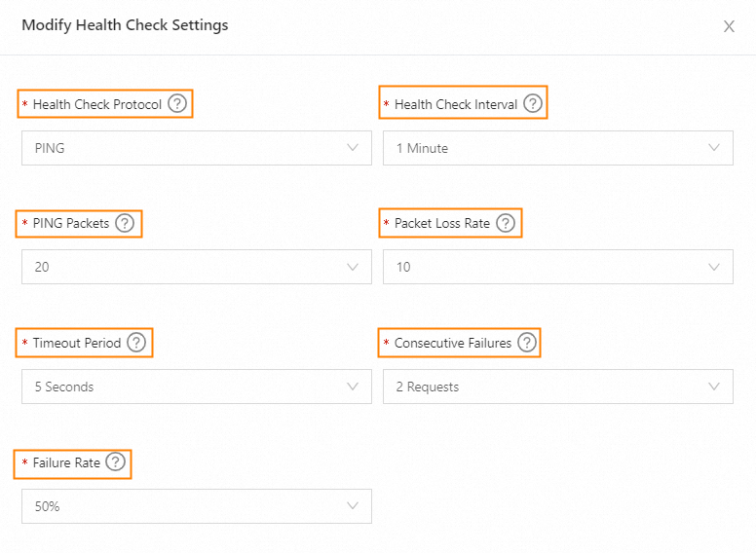Click the Timeout Period question mark icon

pos(136,343)
